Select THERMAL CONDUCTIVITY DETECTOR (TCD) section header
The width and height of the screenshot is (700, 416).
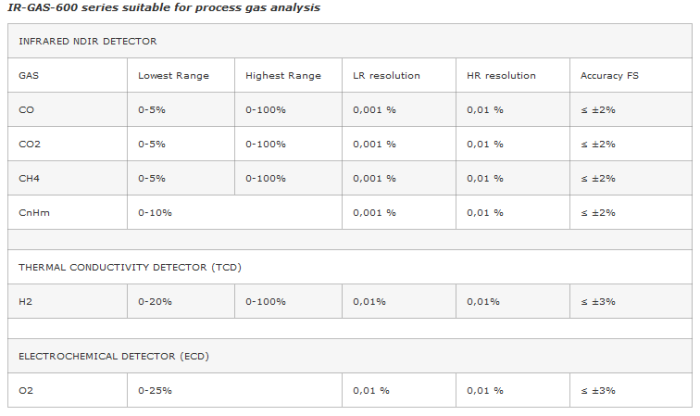click(x=130, y=267)
